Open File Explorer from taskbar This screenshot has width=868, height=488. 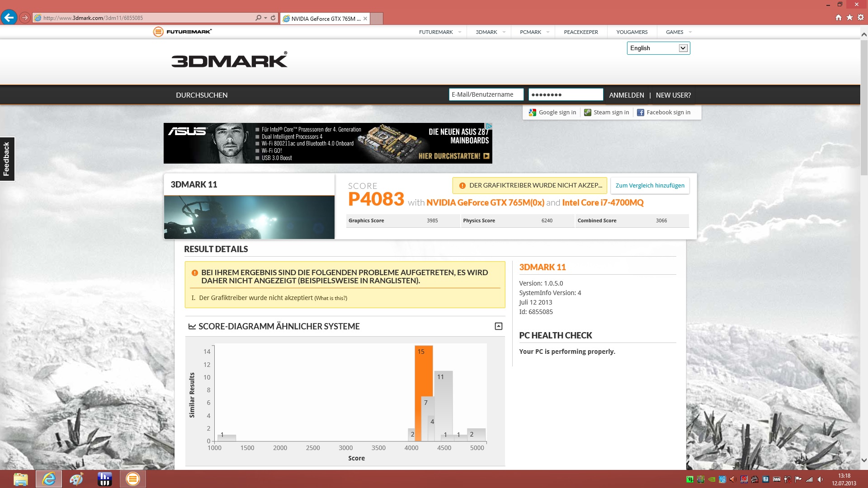pyautogui.click(x=20, y=479)
